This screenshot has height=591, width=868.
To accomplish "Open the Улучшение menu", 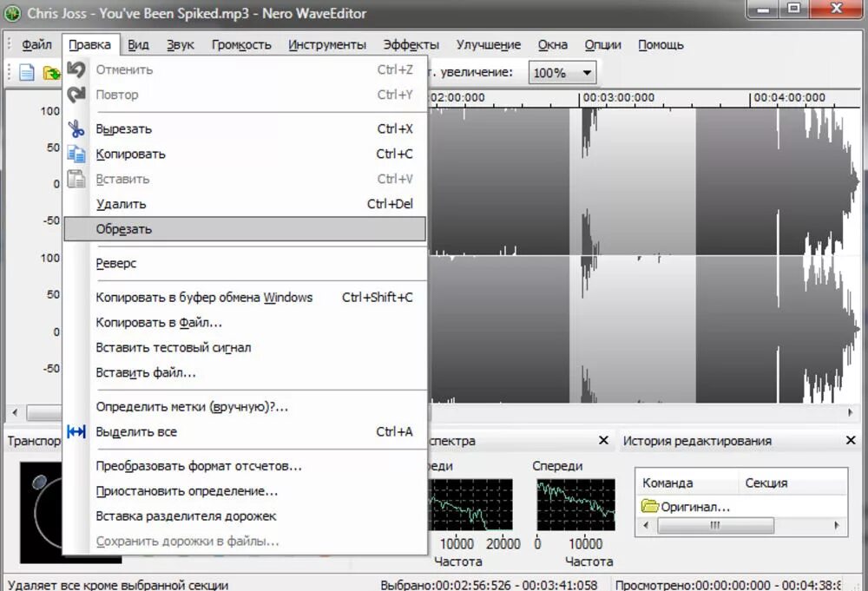I will 488,45.
